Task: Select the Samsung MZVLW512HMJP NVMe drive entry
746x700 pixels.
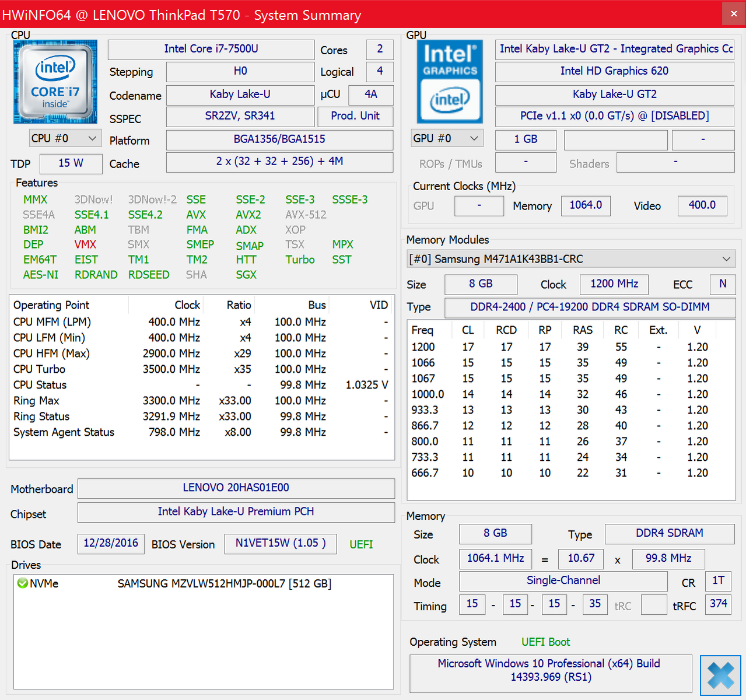Action: tap(224, 583)
